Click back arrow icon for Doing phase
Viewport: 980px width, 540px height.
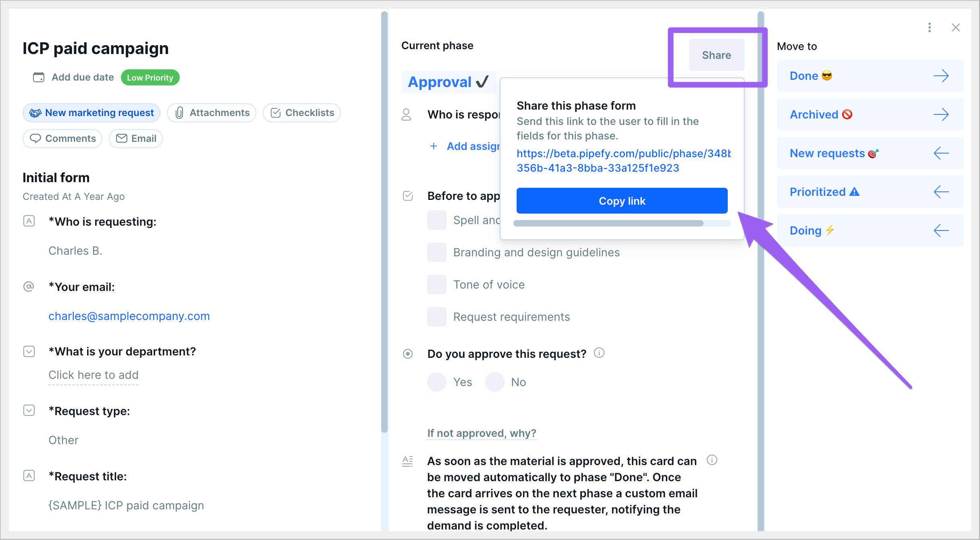click(x=941, y=231)
